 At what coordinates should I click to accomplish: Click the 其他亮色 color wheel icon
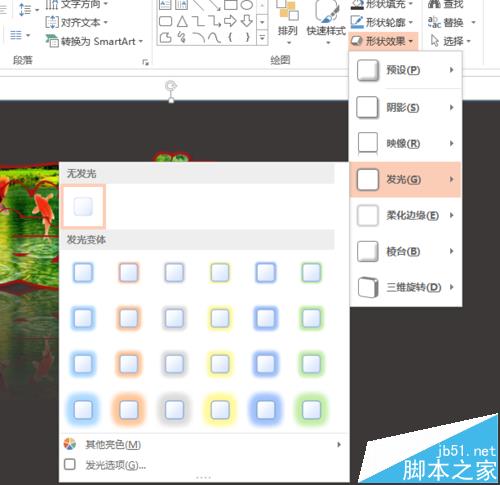coord(70,444)
